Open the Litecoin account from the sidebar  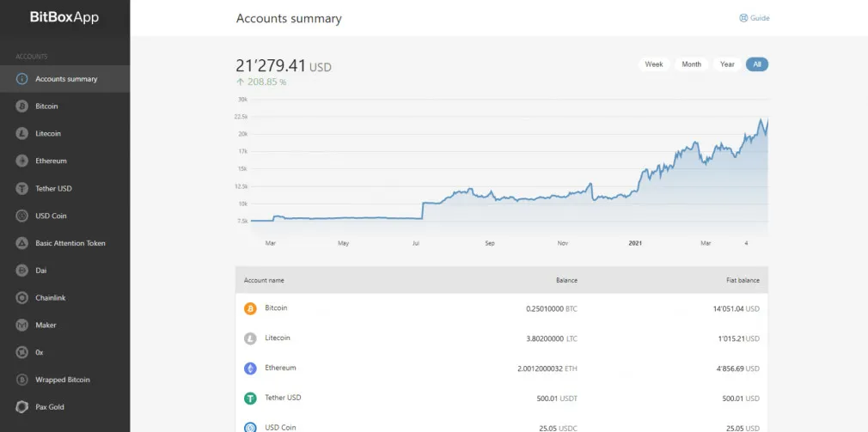[x=64, y=134]
